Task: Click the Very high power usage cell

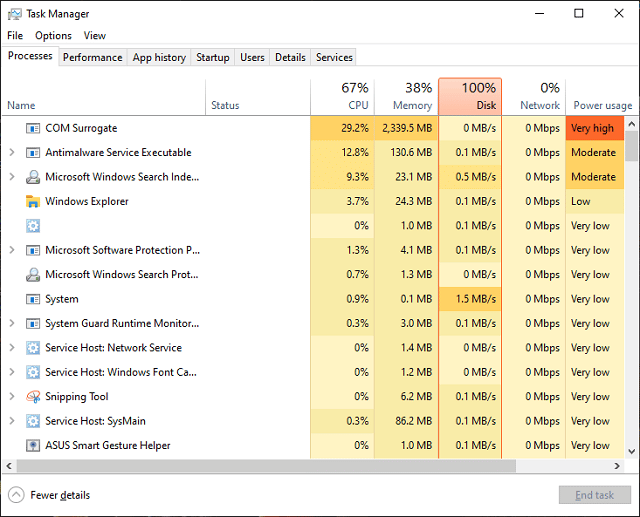Action: pyautogui.click(x=595, y=129)
